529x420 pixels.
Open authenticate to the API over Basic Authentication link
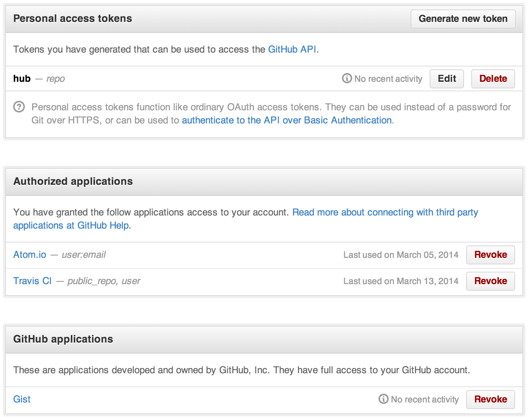point(287,120)
